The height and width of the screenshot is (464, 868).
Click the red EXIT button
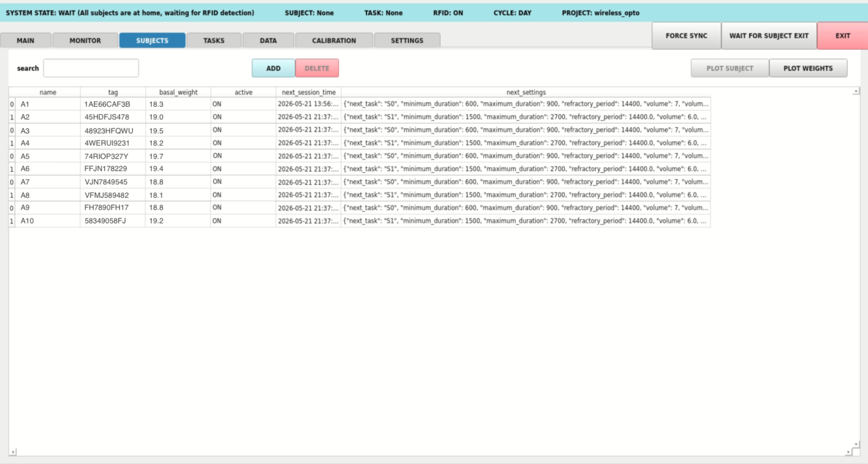[843, 36]
